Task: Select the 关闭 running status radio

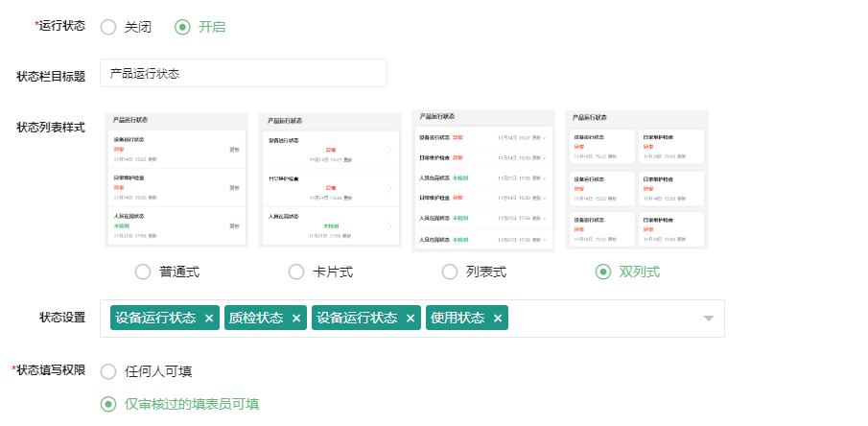Action: (x=109, y=27)
